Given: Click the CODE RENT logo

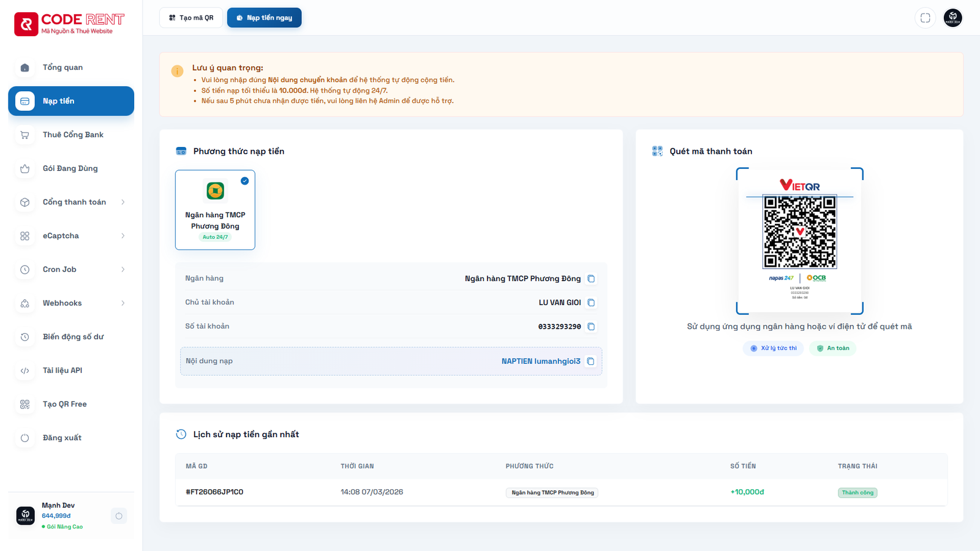Looking at the screenshot, I should point(69,24).
